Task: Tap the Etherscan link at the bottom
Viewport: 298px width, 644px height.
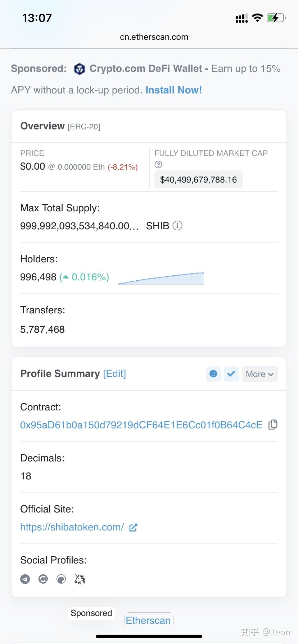Action: (x=148, y=621)
